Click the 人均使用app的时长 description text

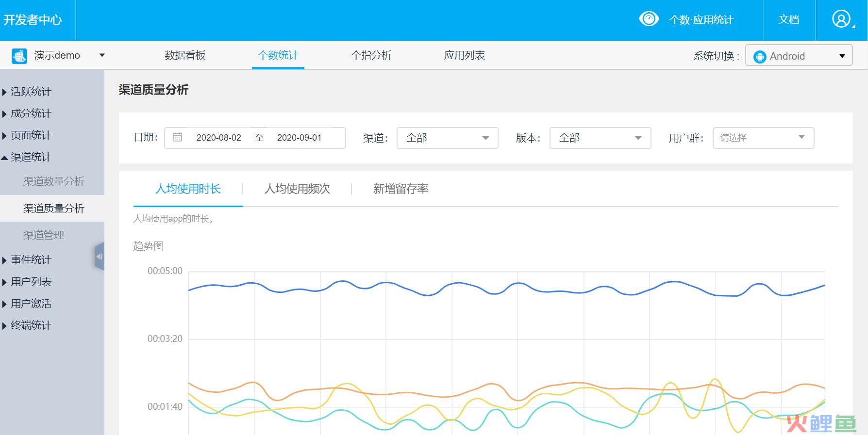coord(174,219)
